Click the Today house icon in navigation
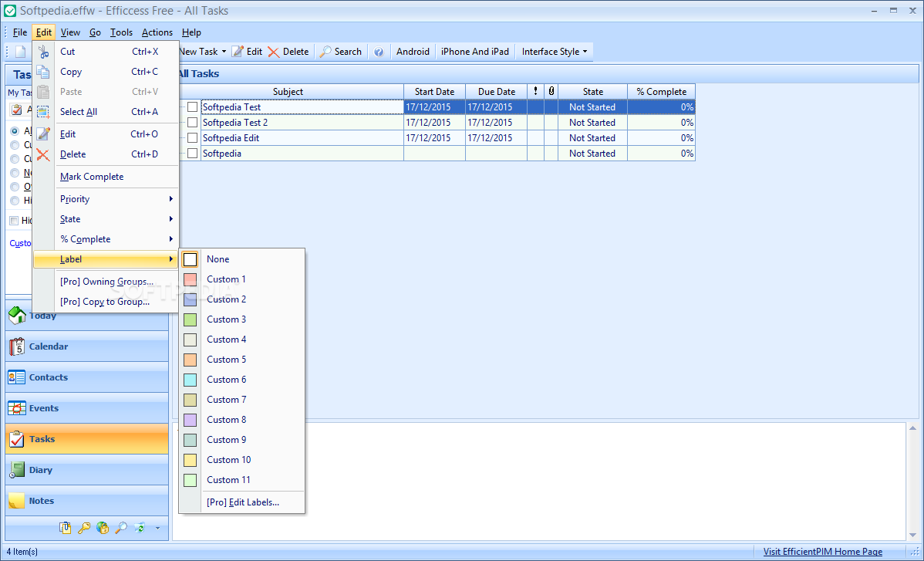The image size is (924, 561). (17, 316)
